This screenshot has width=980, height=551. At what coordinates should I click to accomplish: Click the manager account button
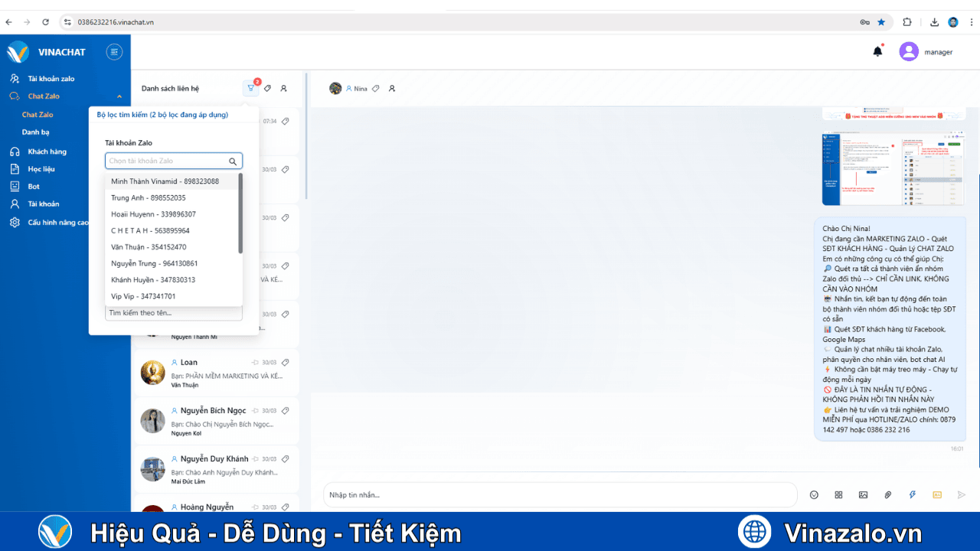tap(926, 51)
